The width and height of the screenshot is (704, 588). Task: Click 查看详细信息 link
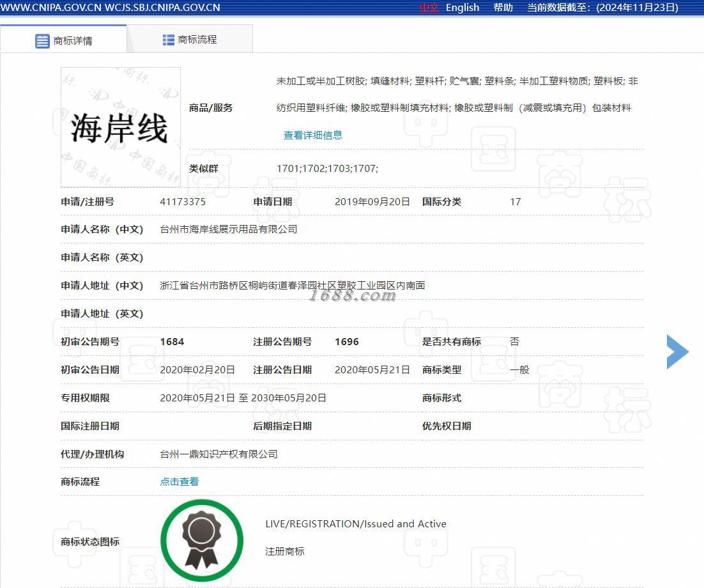(313, 135)
